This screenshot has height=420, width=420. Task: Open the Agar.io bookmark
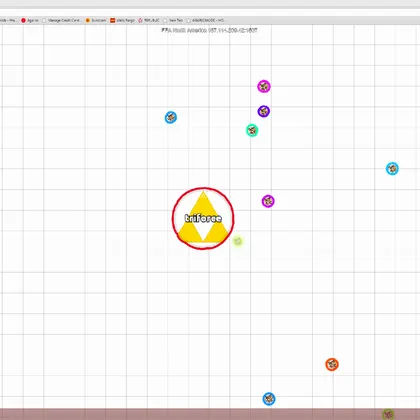(30, 20)
